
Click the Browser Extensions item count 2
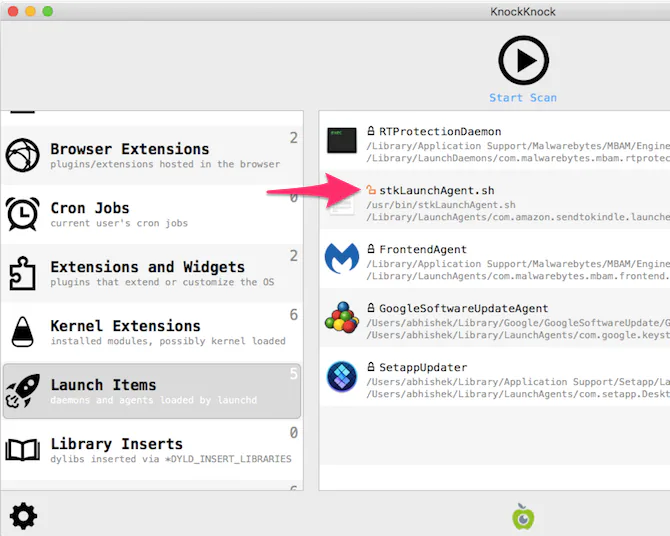click(294, 138)
